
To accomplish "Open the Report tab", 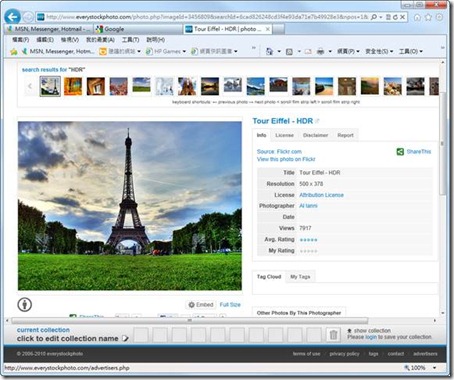I will pyautogui.click(x=345, y=135).
